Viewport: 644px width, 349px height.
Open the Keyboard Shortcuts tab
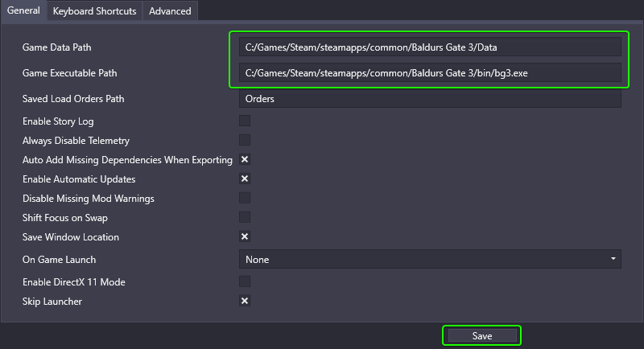(x=94, y=10)
